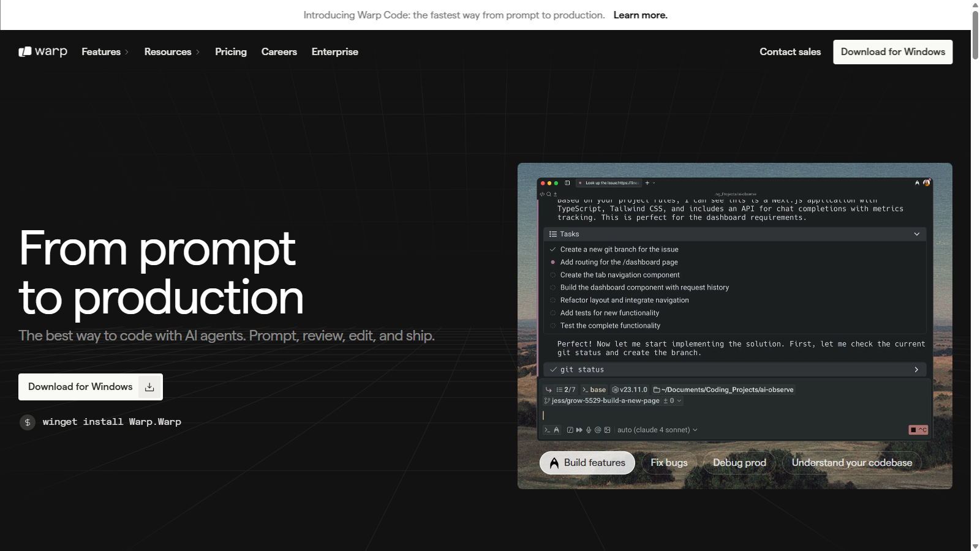980x551 pixels.
Task: Click the git branch icon near jess/grow-5529
Action: coord(546,400)
